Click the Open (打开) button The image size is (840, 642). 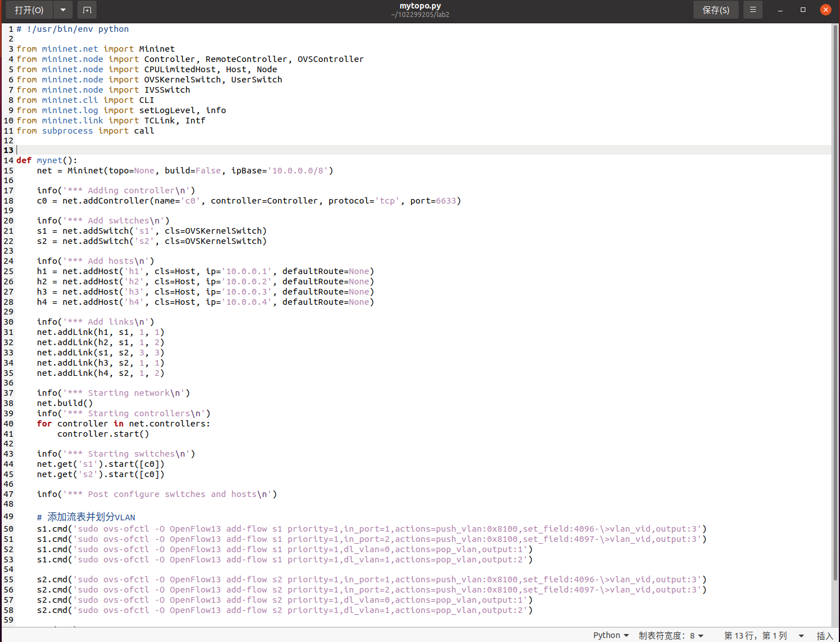(x=29, y=10)
